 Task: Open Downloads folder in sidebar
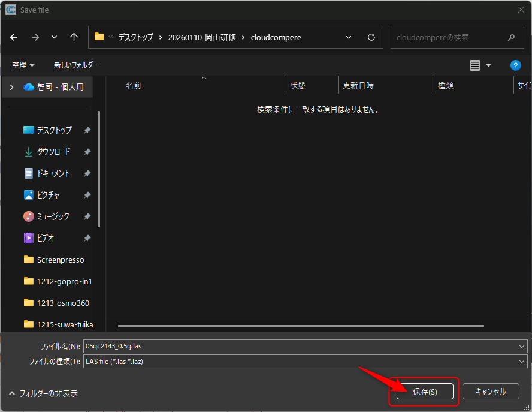tap(53, 152)
